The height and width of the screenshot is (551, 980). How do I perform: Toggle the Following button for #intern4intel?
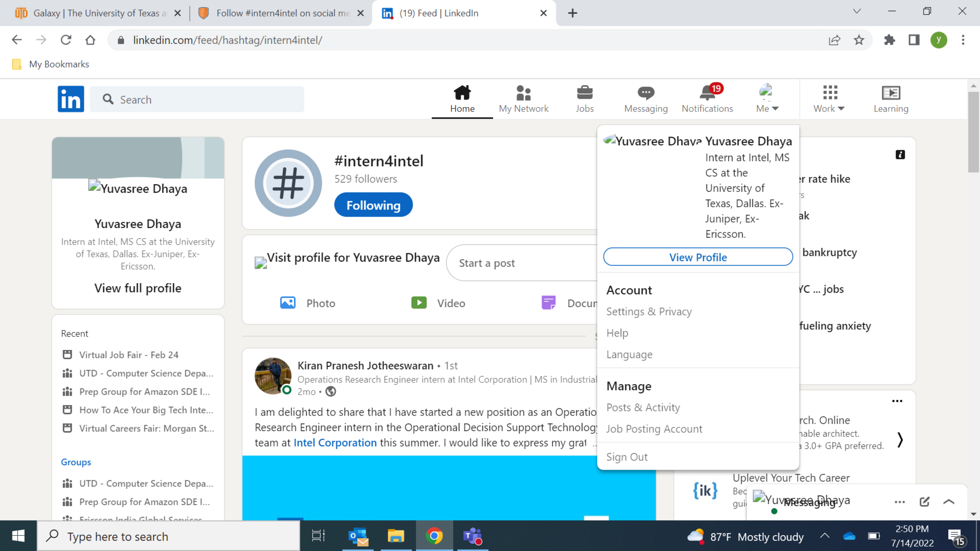coord(373,205)
